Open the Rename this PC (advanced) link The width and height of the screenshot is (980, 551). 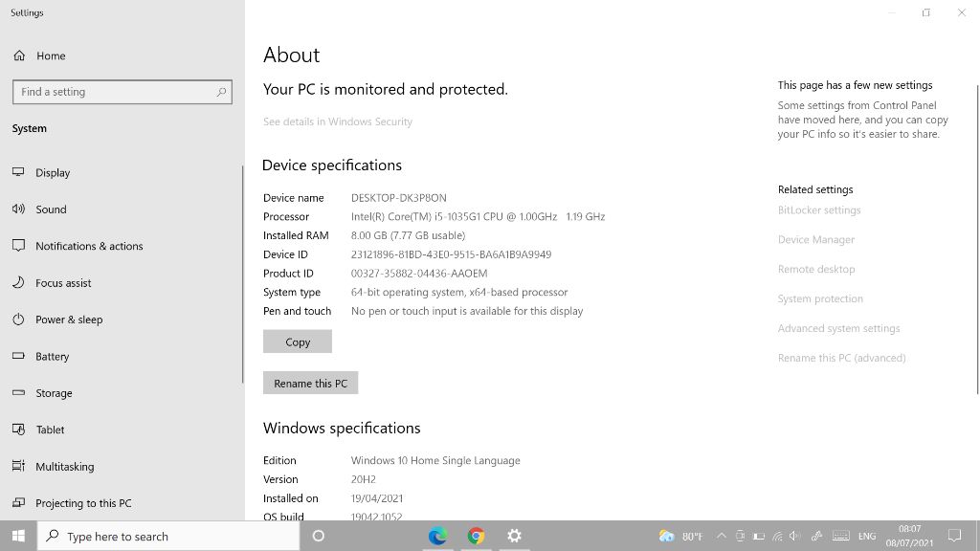[842, 358]
